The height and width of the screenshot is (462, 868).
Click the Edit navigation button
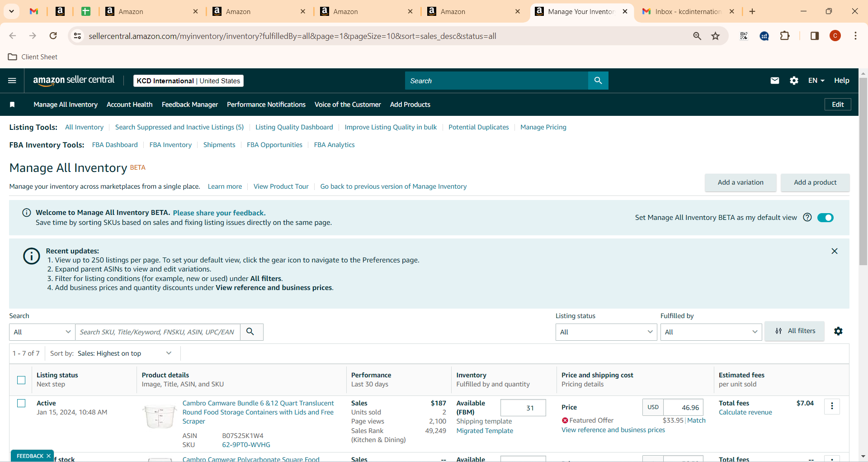[838, 105]
